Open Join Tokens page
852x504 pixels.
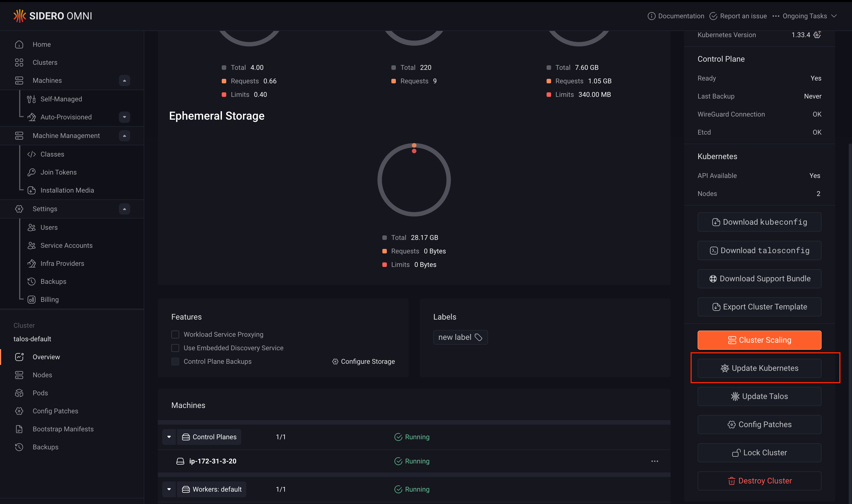click(58, 172)
